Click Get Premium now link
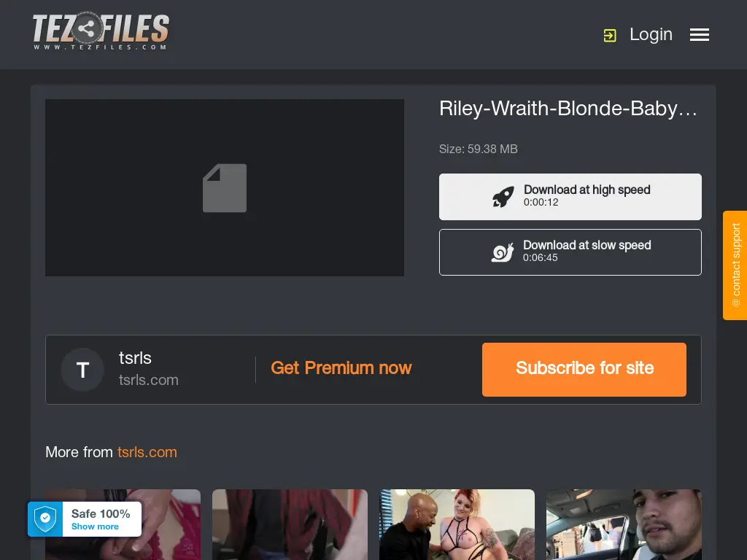Screen dimensions: 747x560 click(341, 368)
